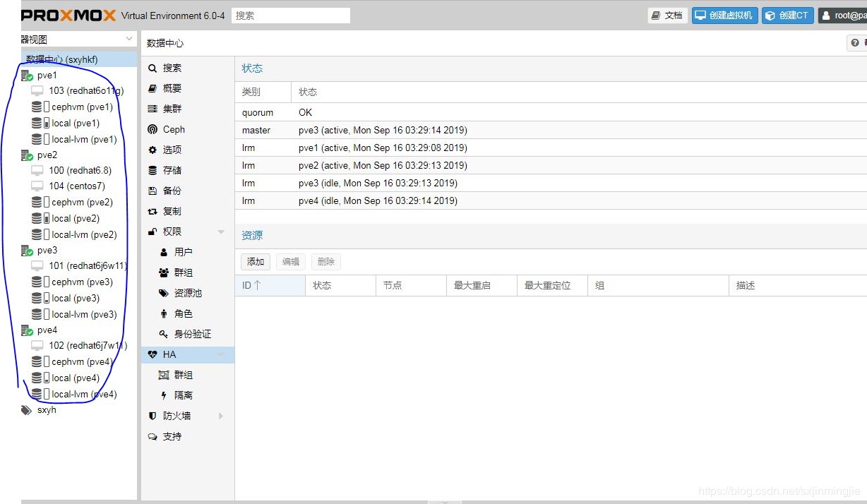This screenshot has height=504, width=867.
Task: Click monitor icon of VM 101 redhat6j6w11
Action: [37, 266]
